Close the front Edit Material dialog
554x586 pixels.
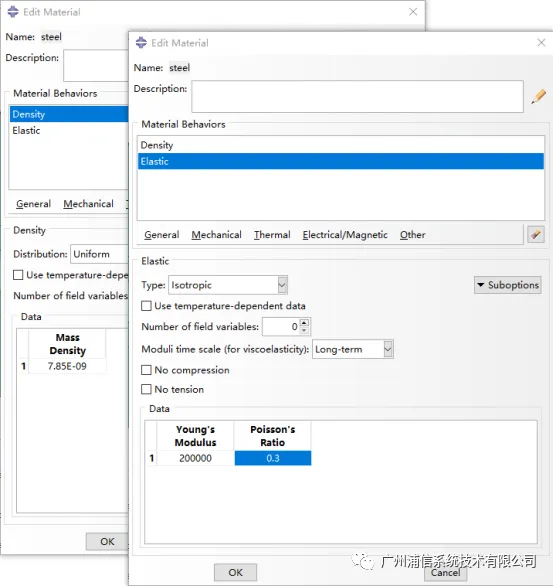(541, 43)
